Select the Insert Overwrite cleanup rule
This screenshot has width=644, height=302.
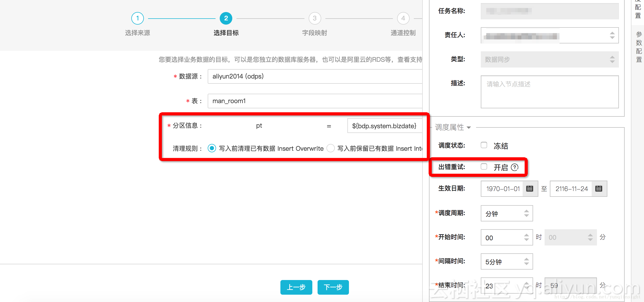tap(212, 148)
